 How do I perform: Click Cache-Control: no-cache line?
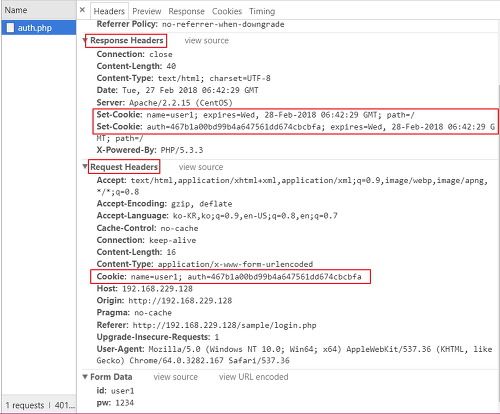coord(147,228)
